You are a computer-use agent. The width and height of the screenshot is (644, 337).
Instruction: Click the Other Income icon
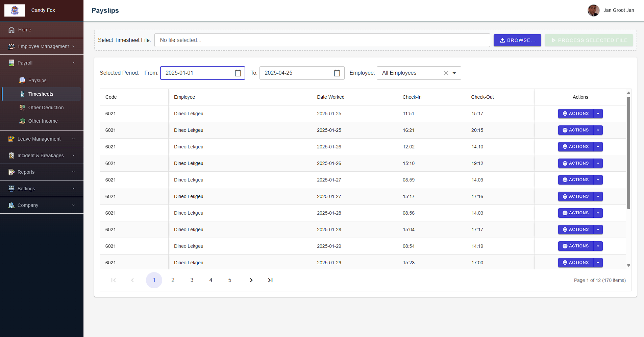coord(22,121)
